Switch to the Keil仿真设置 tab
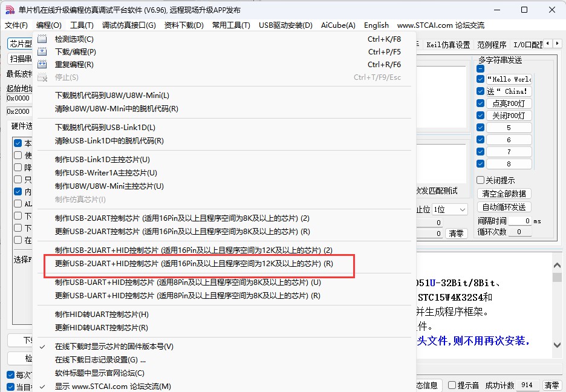Screen dimensions: 566x392 (447, 45)
